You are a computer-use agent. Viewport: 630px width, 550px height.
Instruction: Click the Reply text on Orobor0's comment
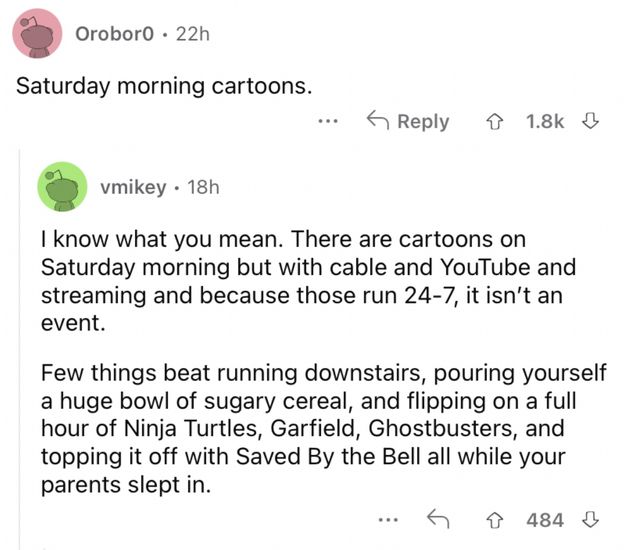(x=423, y=122)
